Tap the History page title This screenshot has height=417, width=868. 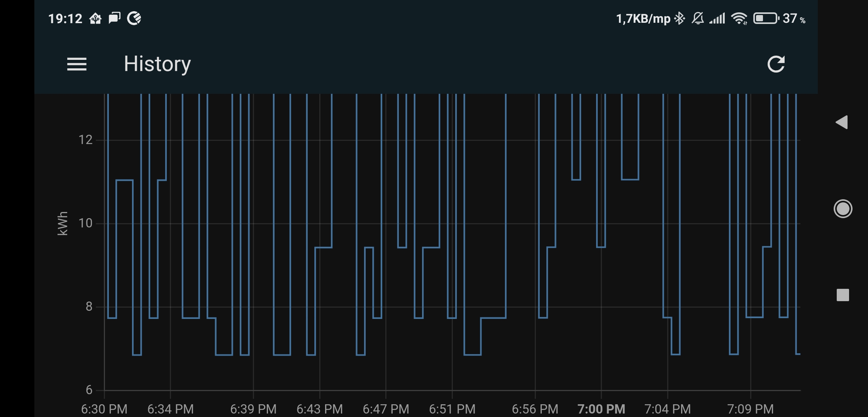(157, 64)
